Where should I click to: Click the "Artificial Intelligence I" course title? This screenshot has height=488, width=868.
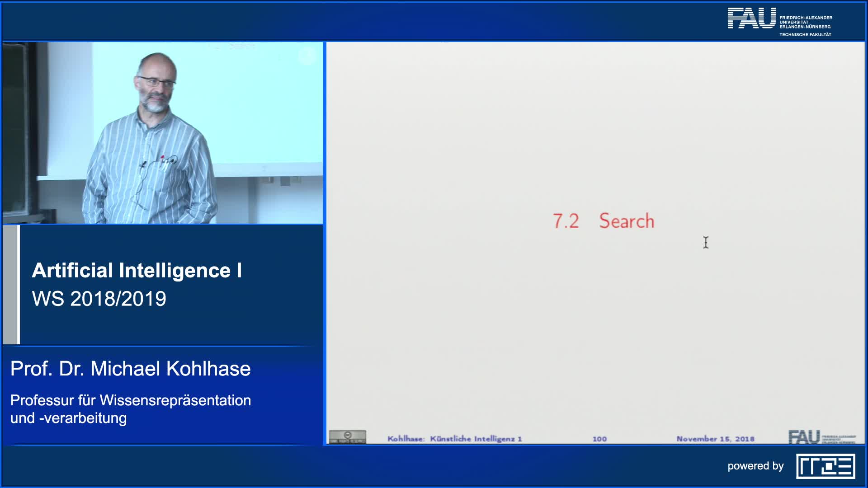(x=137, y=270)
